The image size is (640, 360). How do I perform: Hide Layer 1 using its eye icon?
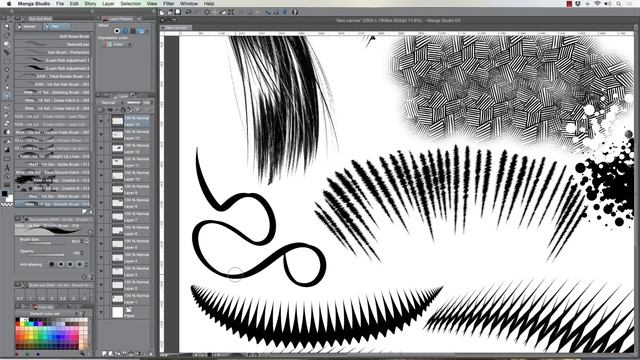(101, 299)
